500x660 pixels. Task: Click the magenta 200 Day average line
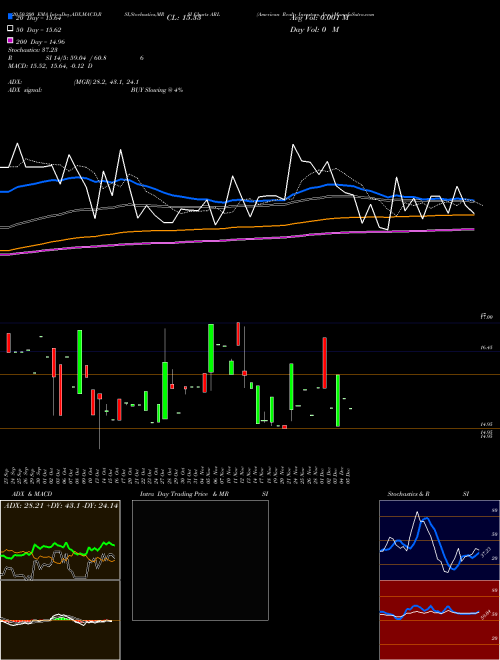click(237, 240)
